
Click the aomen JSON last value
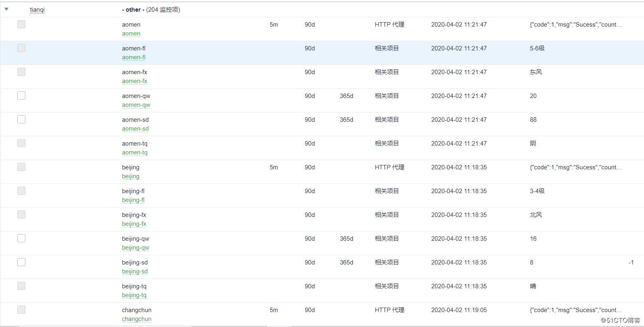576,25
